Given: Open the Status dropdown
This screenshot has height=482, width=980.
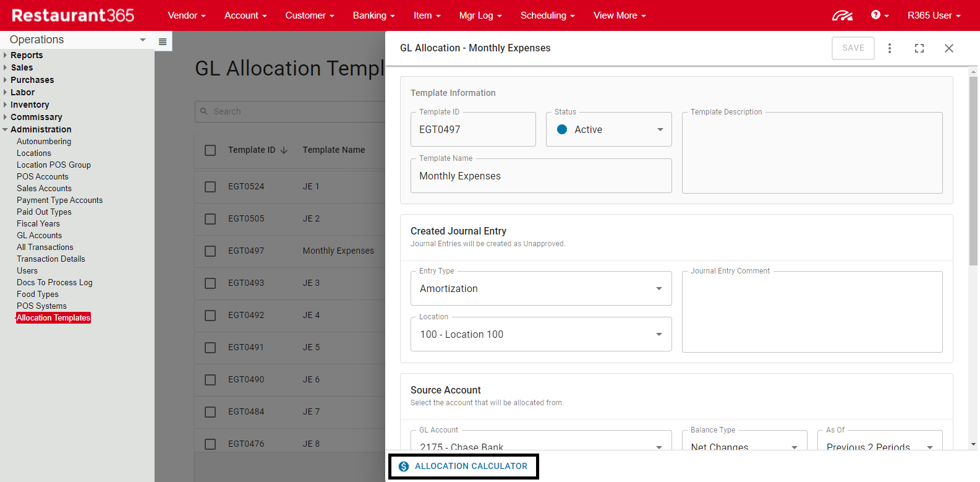Looking at the screenshot, I should coord(609,129).
